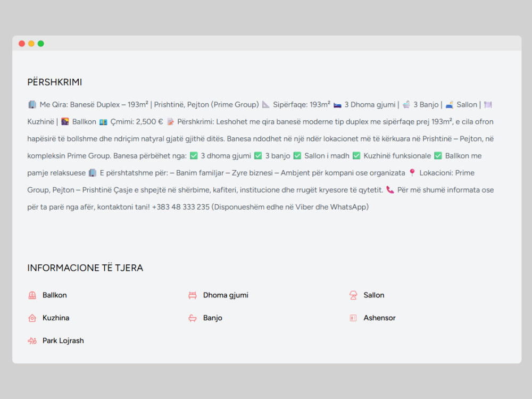Click the money emoji before Çmimi

(103, 122)
